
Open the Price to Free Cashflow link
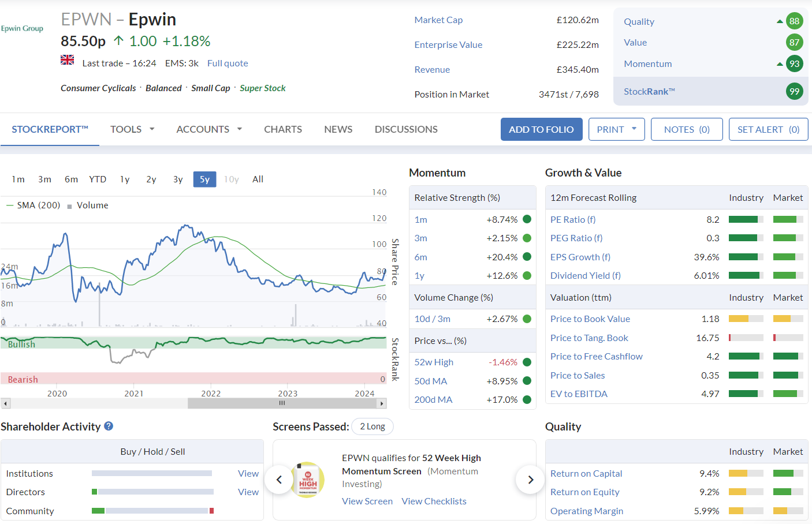pyautogui.click(x=597, y=356)
